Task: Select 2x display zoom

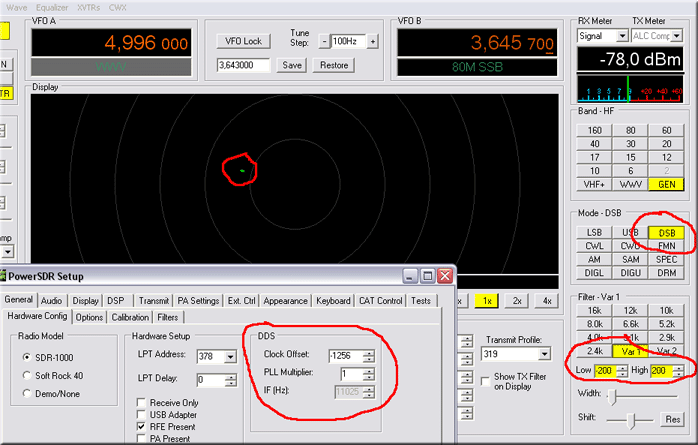Action: click(517, 300)
